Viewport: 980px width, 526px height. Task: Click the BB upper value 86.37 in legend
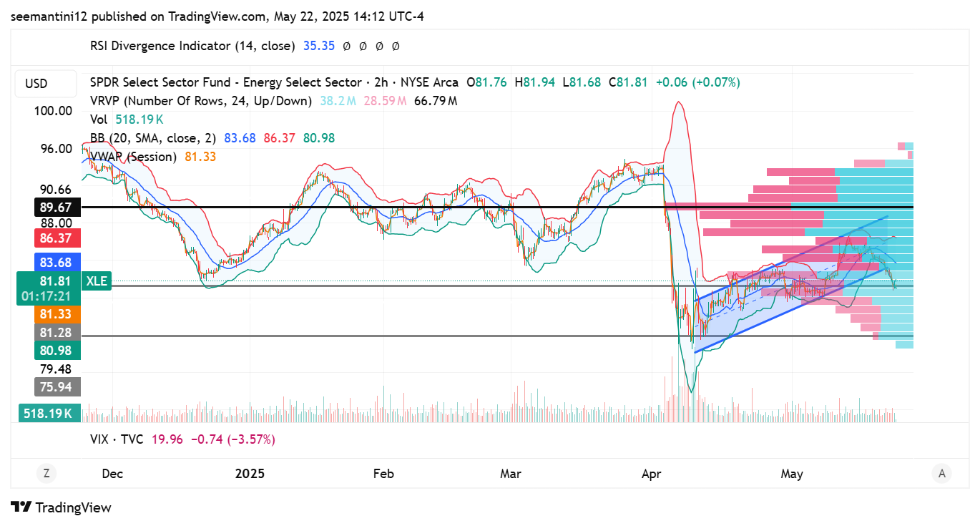click(x=280, y=138)
